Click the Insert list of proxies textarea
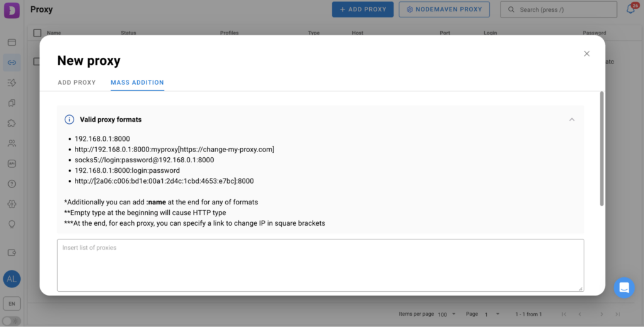Viewport: 644px width, 327px height. click(320, 265)
